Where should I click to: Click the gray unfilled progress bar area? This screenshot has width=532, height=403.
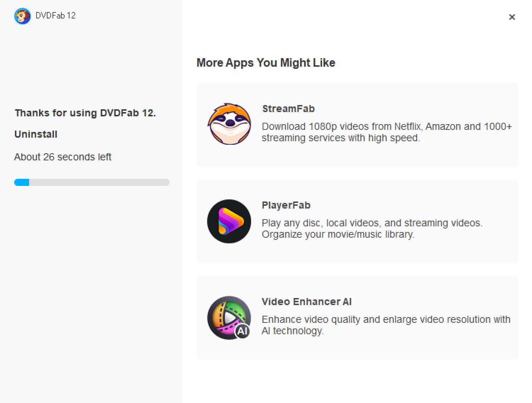click(x=99, y=182)
